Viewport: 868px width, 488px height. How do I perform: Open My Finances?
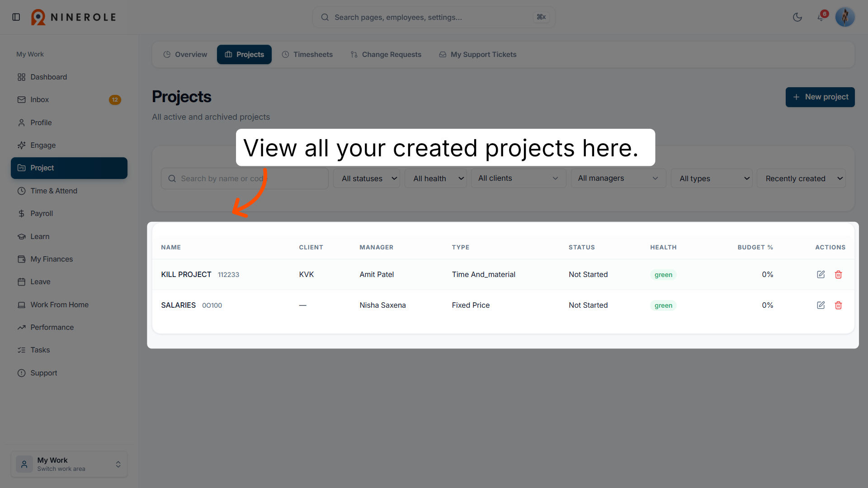69,259
